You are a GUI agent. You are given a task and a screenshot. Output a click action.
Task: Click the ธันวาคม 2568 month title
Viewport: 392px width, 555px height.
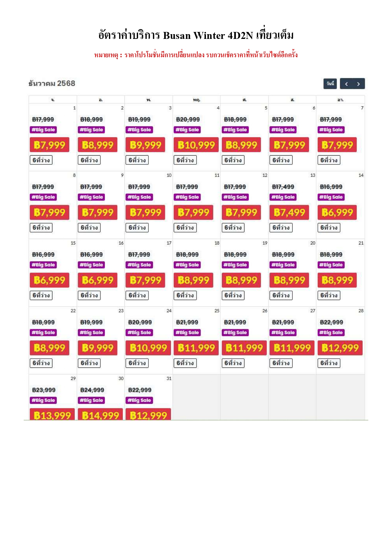coord(52,83)
